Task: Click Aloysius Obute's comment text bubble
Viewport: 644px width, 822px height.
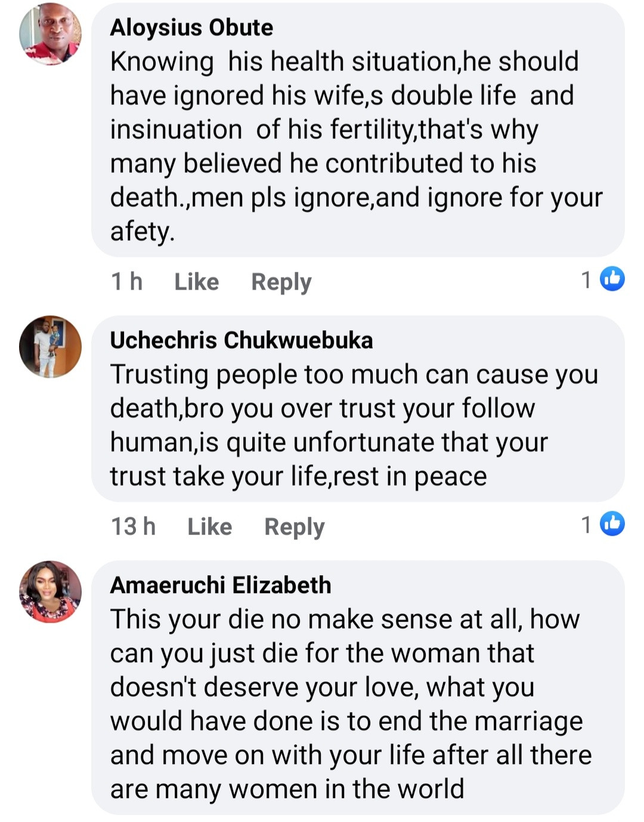Action: point(357,146)
